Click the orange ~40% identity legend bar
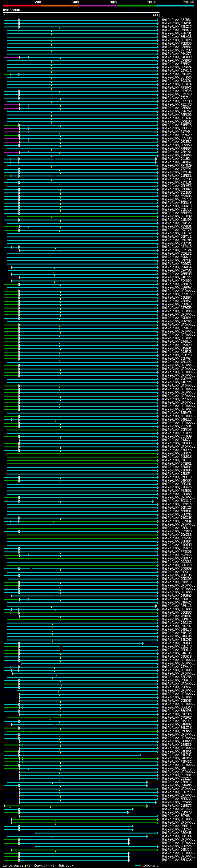Image resolution: width=197 pixels, height=868 pixels. 60,6
